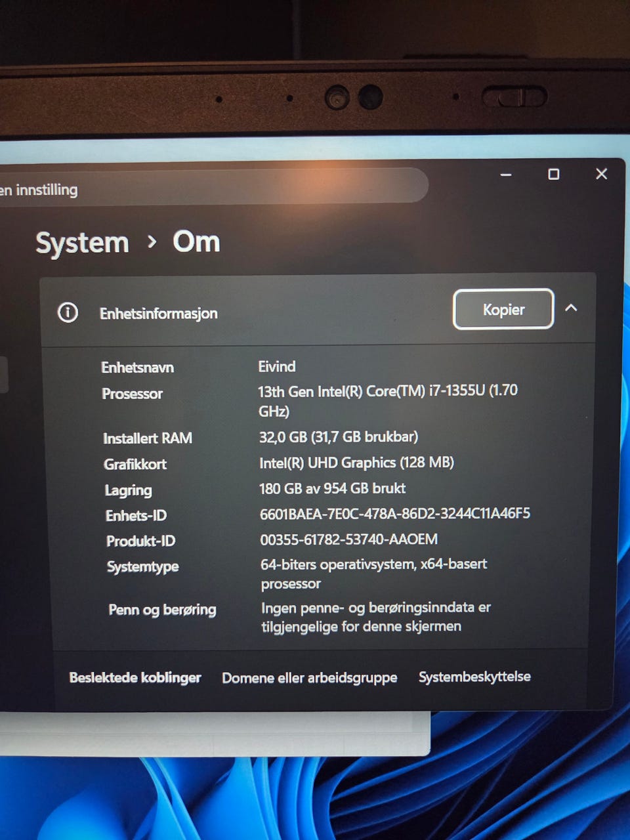This screenshot has height=840, width=630.
Task: Click the Om page title
Action: [x=196, y=242]
